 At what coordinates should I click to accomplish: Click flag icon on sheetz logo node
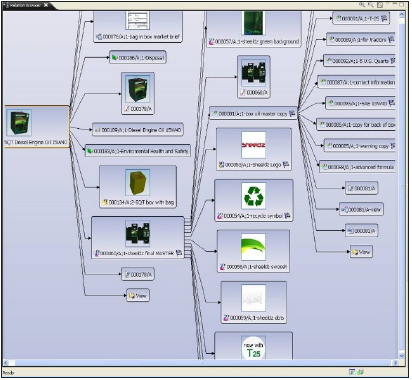(x=286, y=165)
